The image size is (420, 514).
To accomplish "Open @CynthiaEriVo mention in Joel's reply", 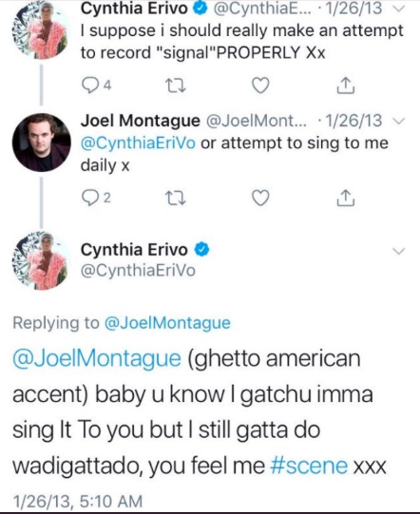I will pos(138,143).
